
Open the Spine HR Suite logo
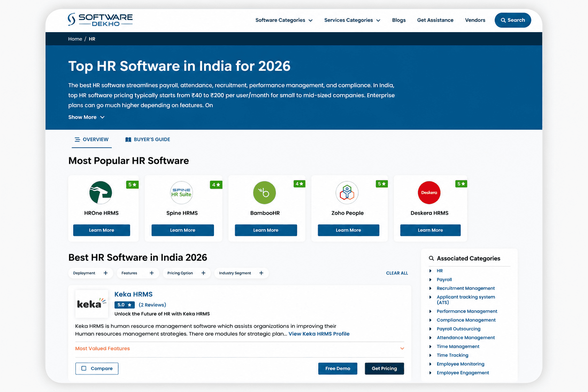181,193
